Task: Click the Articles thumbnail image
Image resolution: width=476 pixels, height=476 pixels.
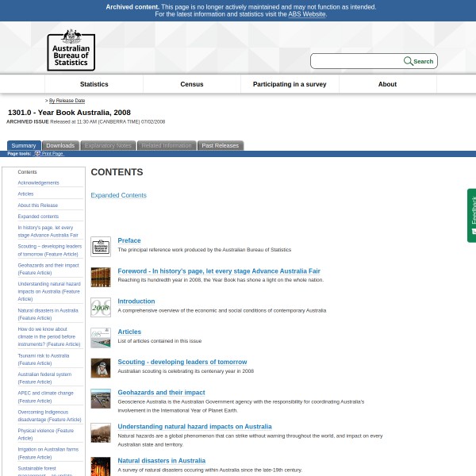Action: pos(101,338)
